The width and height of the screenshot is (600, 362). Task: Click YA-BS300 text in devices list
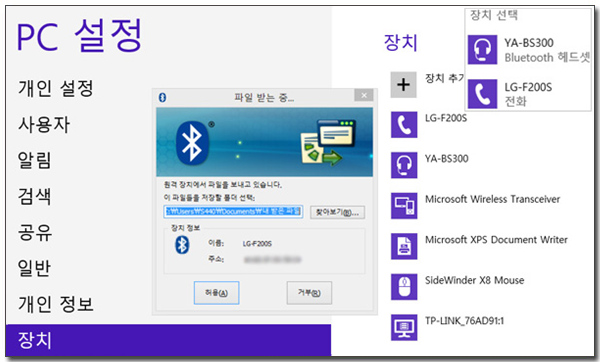click(x=447, y=158)
